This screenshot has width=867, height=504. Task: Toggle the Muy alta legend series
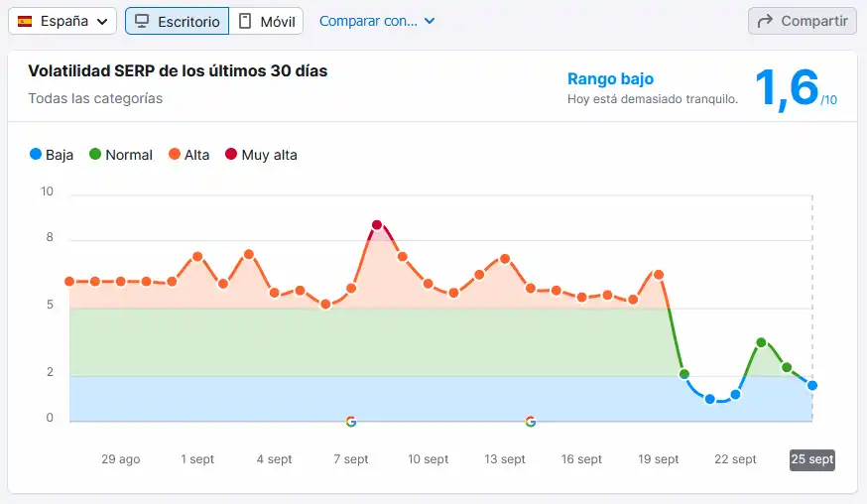pyautogui.click(x=261, y=155)
